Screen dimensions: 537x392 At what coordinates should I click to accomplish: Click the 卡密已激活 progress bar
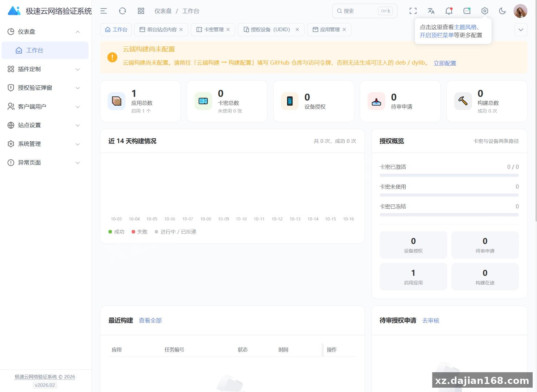pyautogui.click(x=449, y=175)
